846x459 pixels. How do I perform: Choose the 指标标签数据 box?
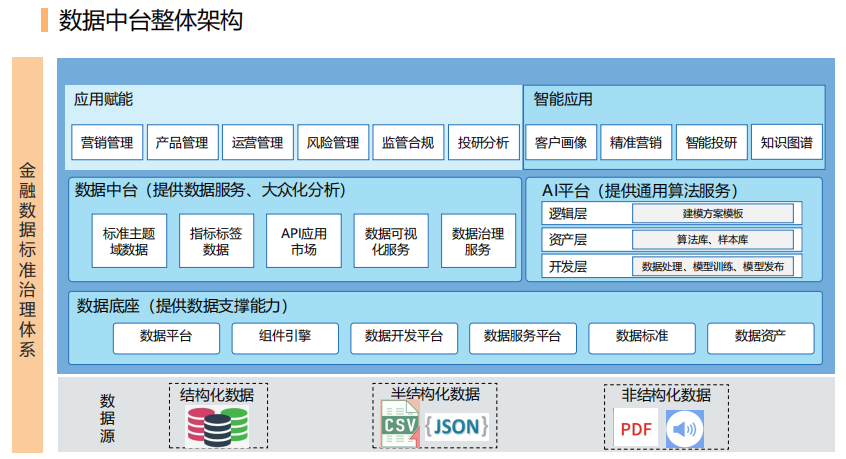tap(216, 241)
